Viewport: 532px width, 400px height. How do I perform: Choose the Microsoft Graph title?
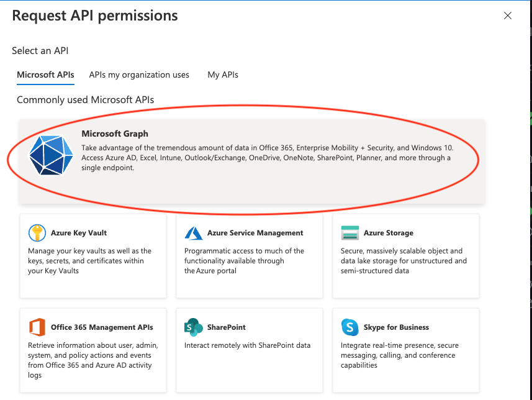115,134
